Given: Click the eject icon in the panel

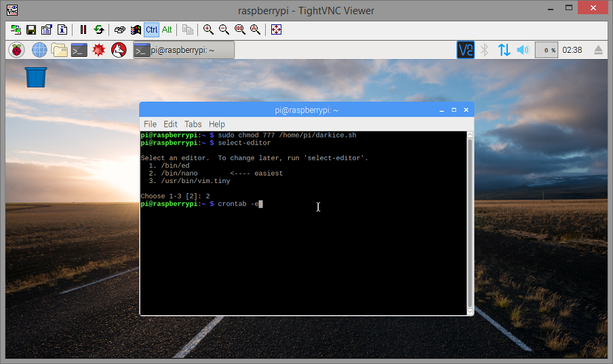Looking at the screenshot, I should pos(598,50).
